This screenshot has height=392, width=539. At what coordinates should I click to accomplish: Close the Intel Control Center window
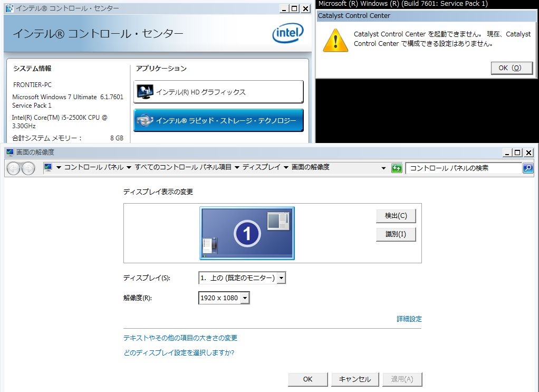pyautogui.click(x=305, y=8)
